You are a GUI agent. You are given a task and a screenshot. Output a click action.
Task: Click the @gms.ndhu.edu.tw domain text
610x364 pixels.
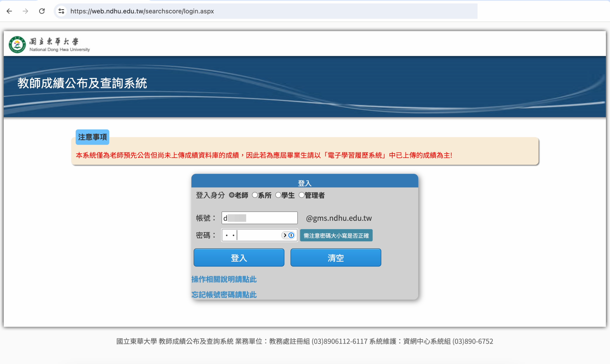tap(339, 218)
